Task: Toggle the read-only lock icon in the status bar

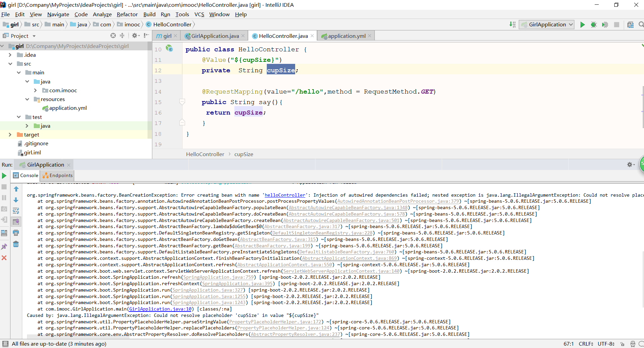Action: tap(622, 344)
